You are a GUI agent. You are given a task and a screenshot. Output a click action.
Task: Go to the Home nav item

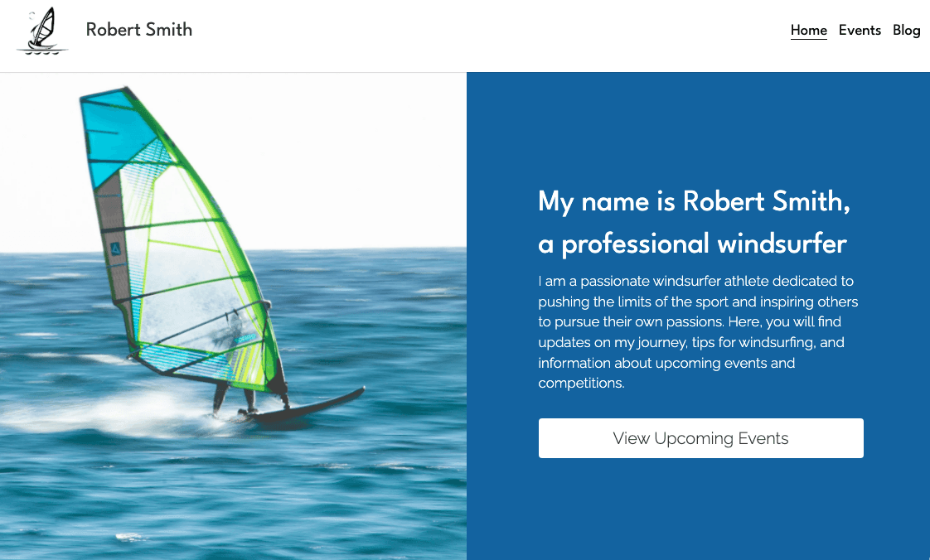tap(808, 30)
